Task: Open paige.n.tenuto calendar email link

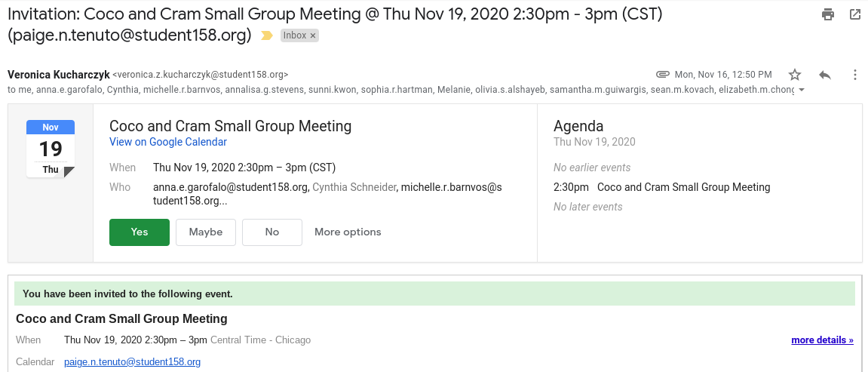Action: click(133, 362)
